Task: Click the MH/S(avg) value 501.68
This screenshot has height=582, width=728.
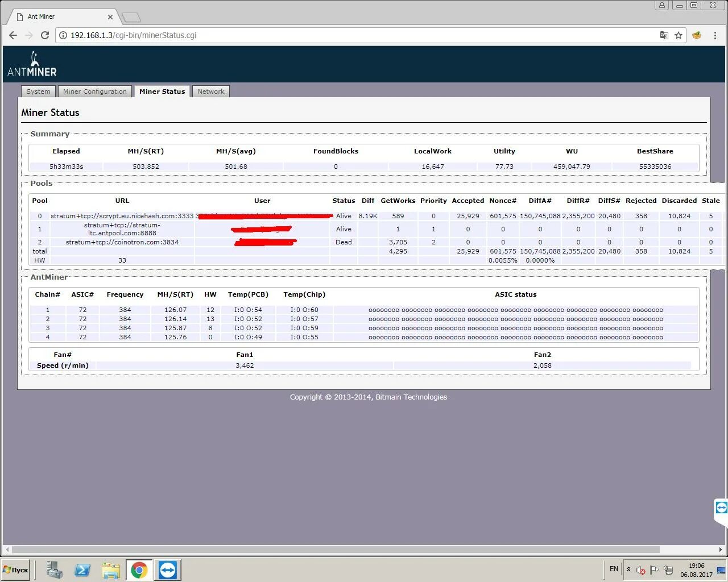Action: pyautogui.click(x=236, y=167)
